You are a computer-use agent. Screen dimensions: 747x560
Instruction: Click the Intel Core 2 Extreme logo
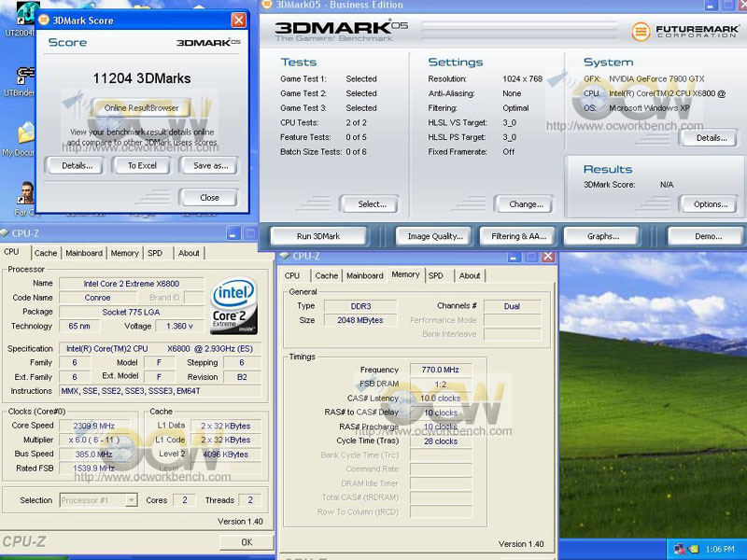pyautogui.click(x=234, y=305)
